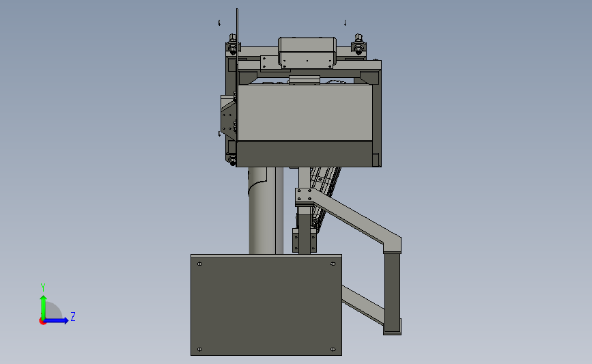Select the small cover box on top of the housing
Screen dimensions: 592x364
307,53
